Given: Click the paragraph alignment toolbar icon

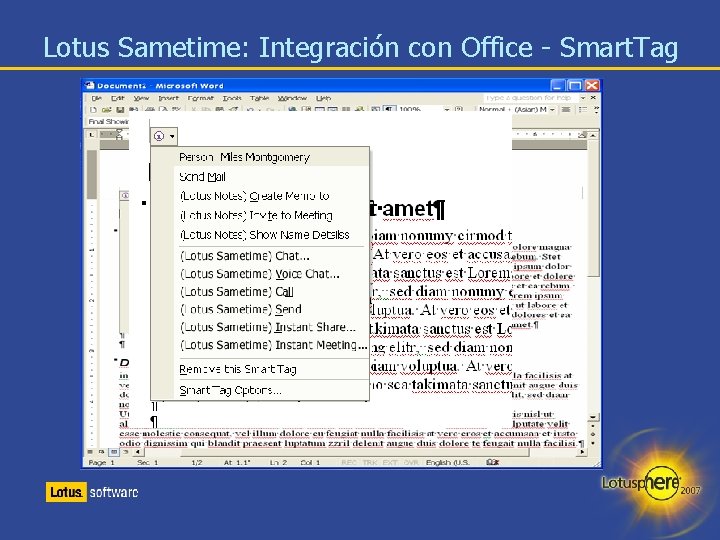Looking at the screenshot, I should pos(566,110).
